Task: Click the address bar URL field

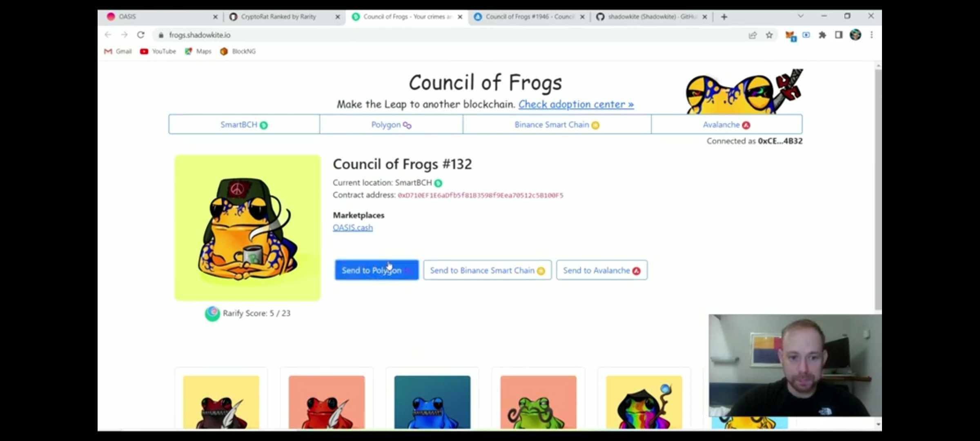Action: [x=449, y=35]
